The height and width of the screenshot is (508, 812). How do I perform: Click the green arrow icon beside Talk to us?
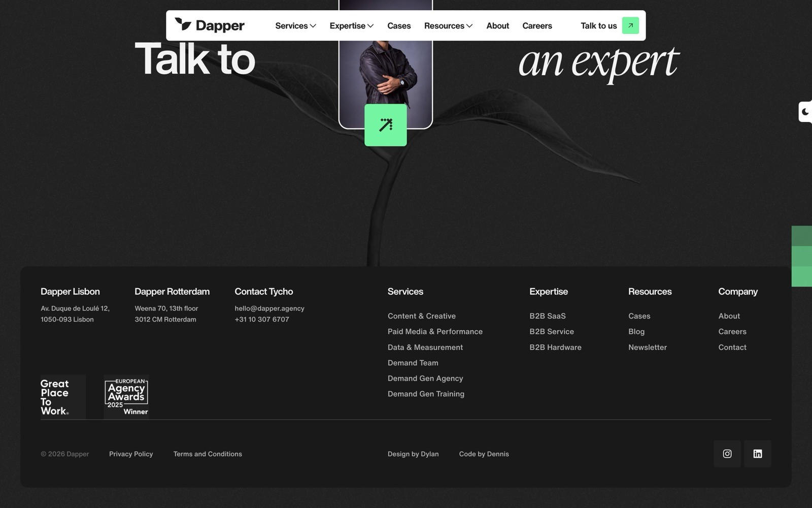point(630,25)
